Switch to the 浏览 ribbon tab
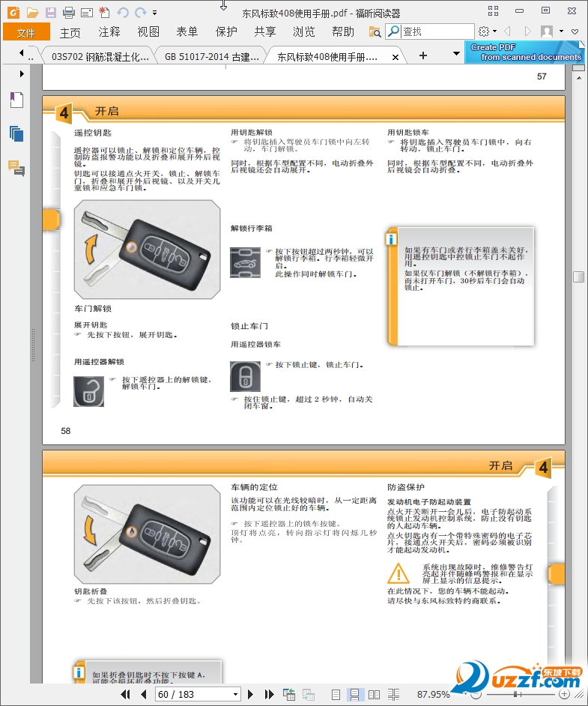 click(304, 32)
